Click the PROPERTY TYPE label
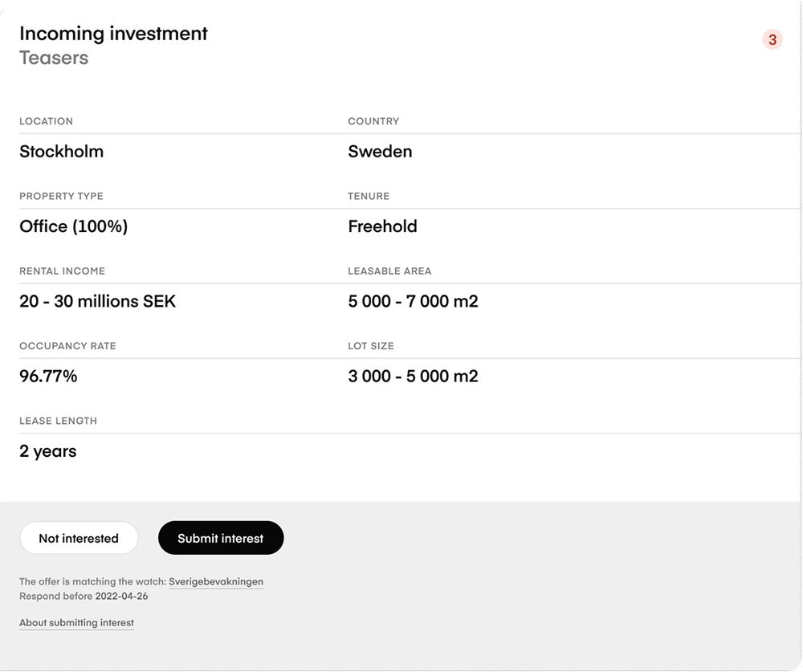 pyautogui.click(x=62, y=196)
